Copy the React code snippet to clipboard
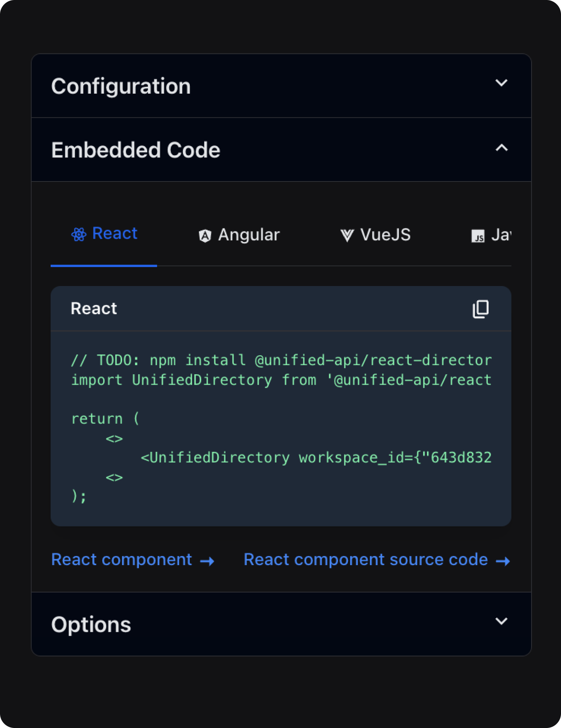Viewport: 561px width, 728px height. click(480, 309)
